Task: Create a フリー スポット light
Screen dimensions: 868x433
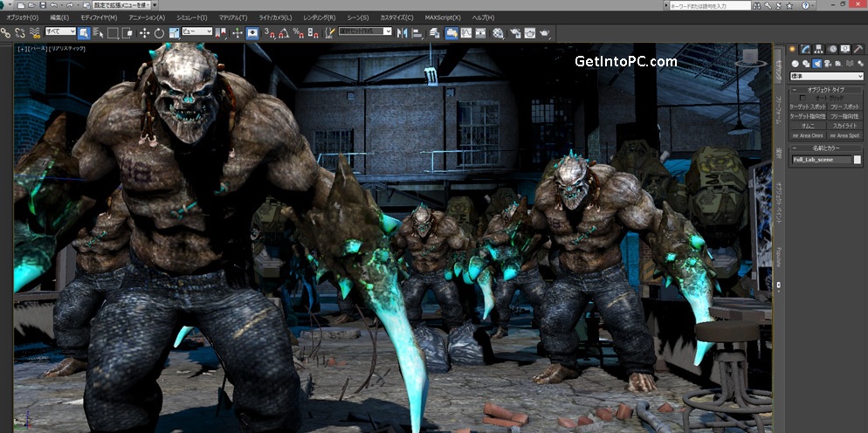Action: [x=844, y=107]
